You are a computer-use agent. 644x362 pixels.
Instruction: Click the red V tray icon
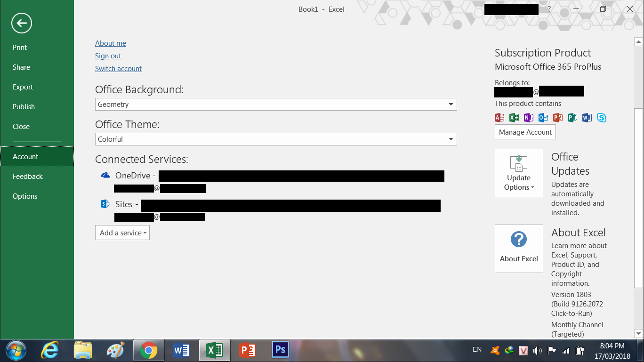click(523, 350)
